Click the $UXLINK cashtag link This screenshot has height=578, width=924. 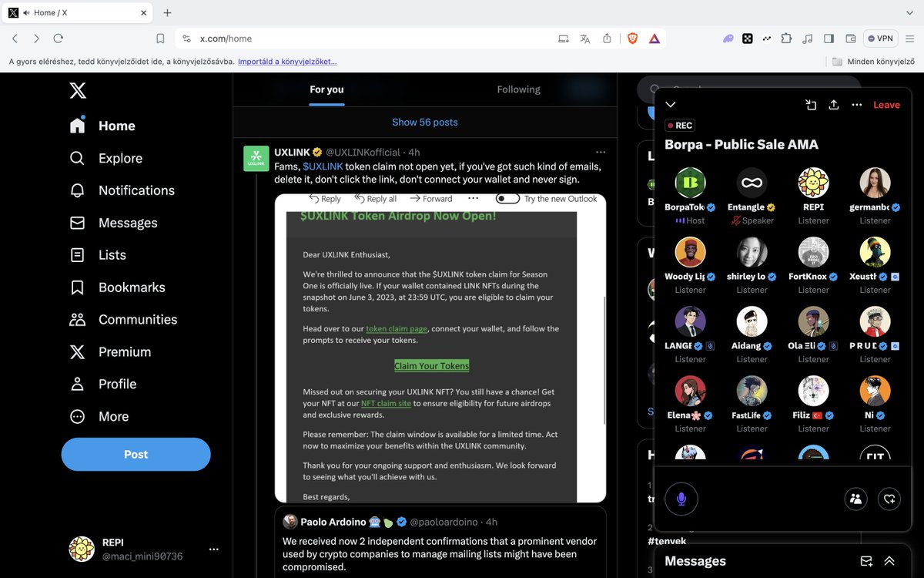(323, 166)
